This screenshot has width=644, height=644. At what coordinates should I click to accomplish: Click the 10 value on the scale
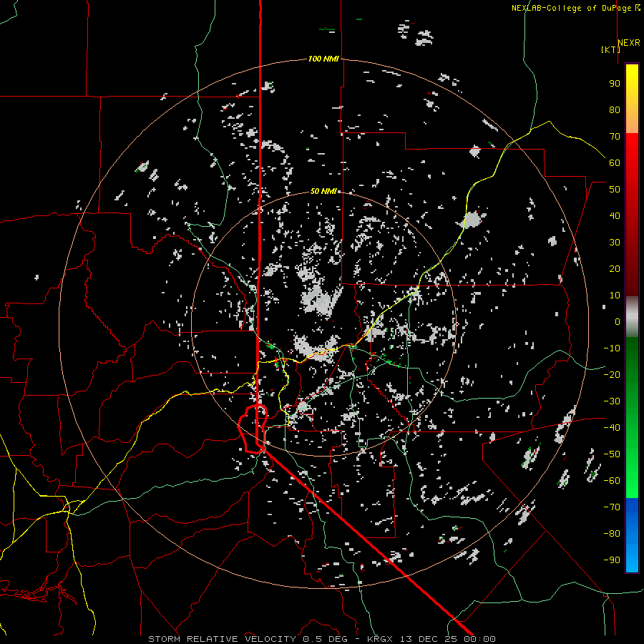[x=615, y=296]
